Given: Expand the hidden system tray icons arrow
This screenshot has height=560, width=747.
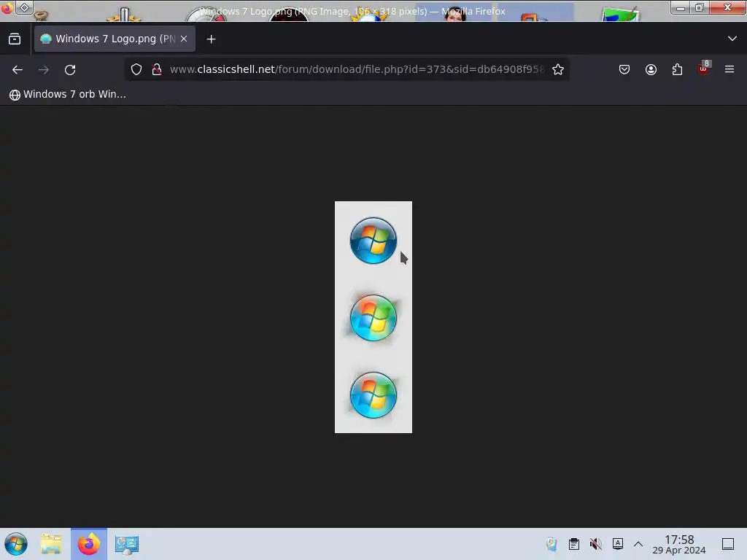Looking at the screenshot, I should (x=638, y=544).
